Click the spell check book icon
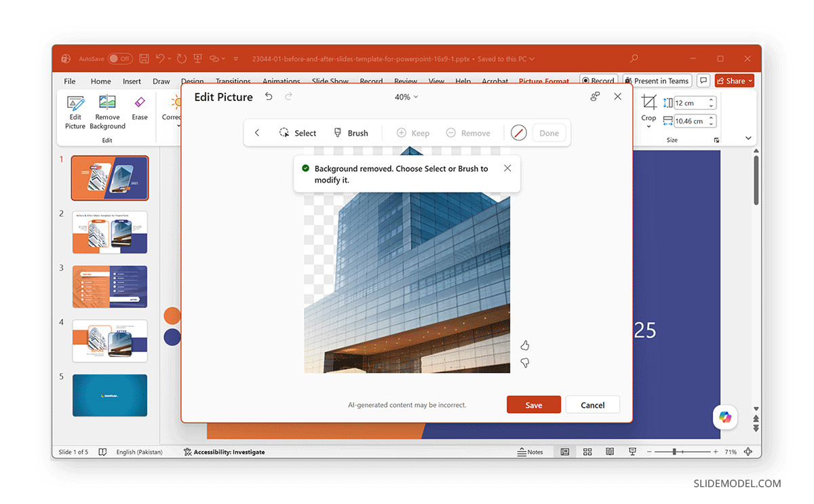This screenshot has height=504, width=814. point(103,452)
